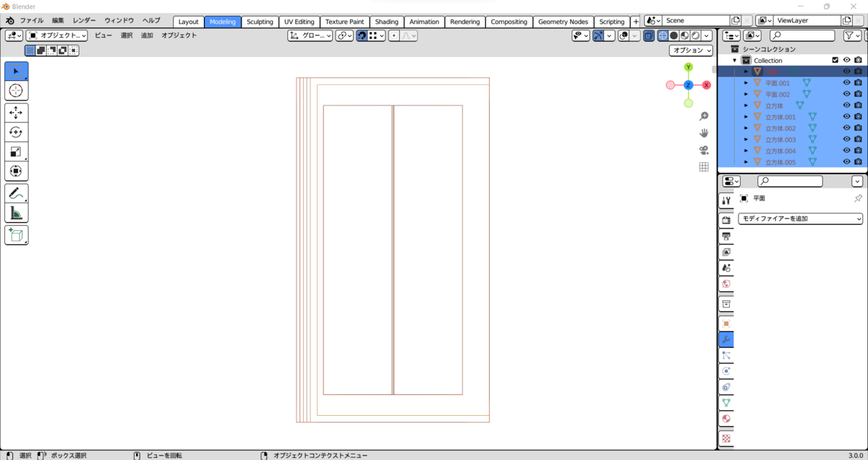Switch to the UV Editing workspace tab
The height and width of the screenshot is (460, 868).
click(x=299, y=22)
